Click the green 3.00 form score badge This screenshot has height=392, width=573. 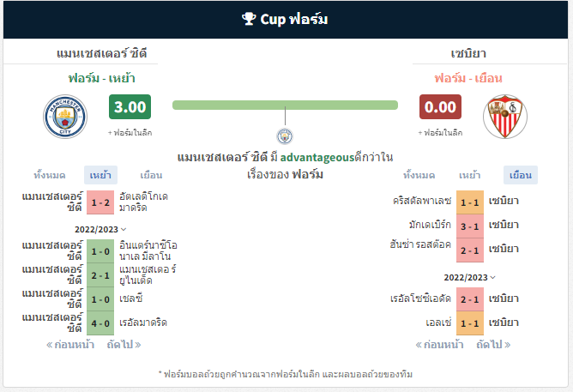click(130, 106)
